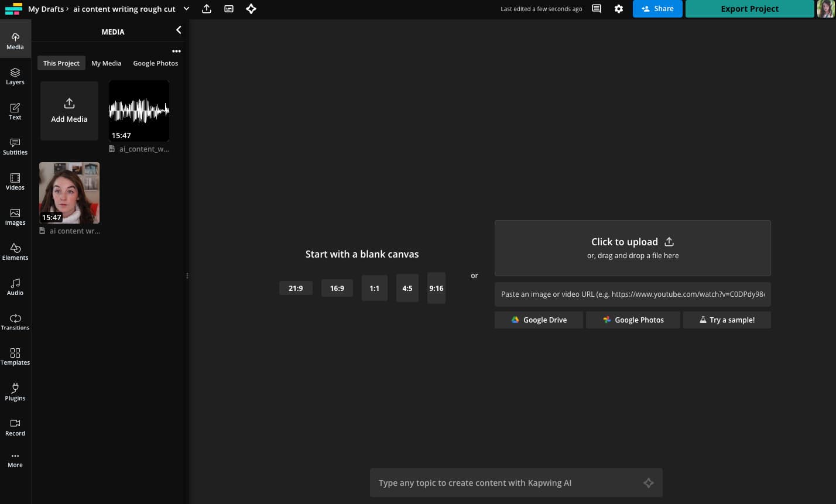Screen dimensions: 836x504
Task: Switch to the My Media tab
Action: (106, 63)
